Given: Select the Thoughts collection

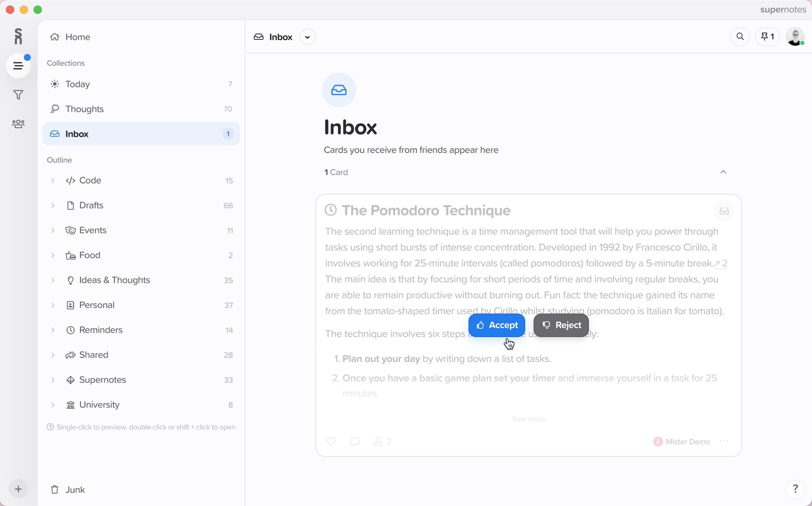Looking at the screenshot, I should point(85,109).
